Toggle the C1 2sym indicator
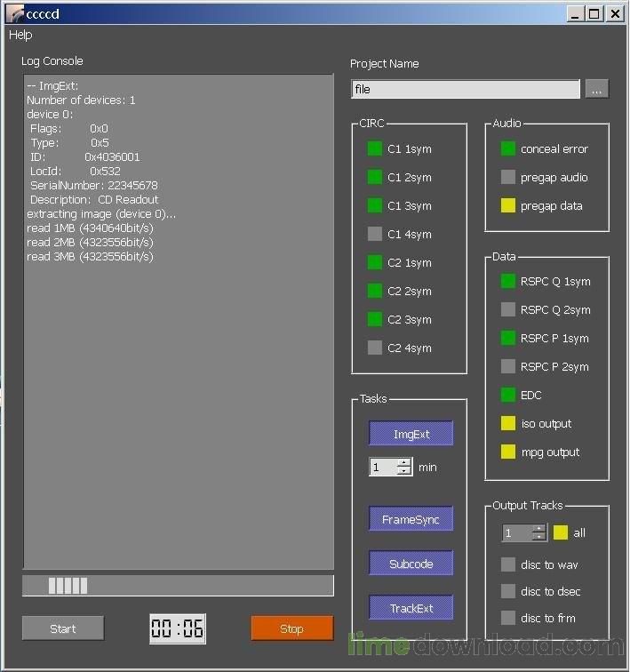The image size is (630, 672). 375,177
